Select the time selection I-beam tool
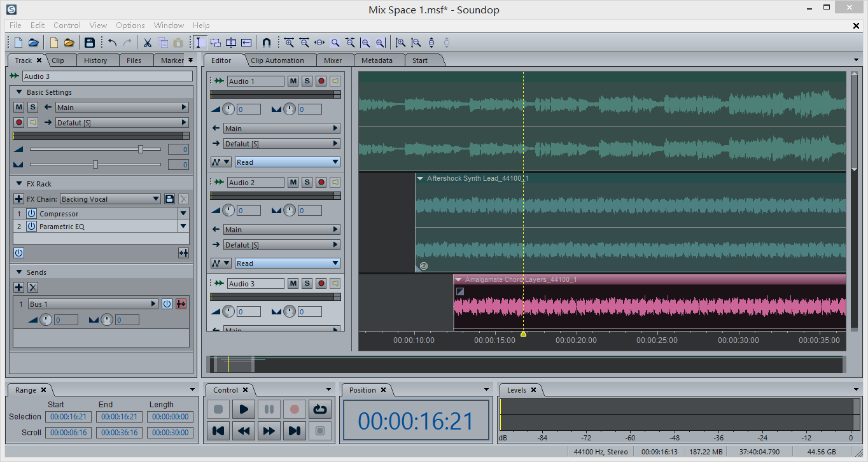The width and height of the screenshot is (868, 462). (x=199, y=43)
